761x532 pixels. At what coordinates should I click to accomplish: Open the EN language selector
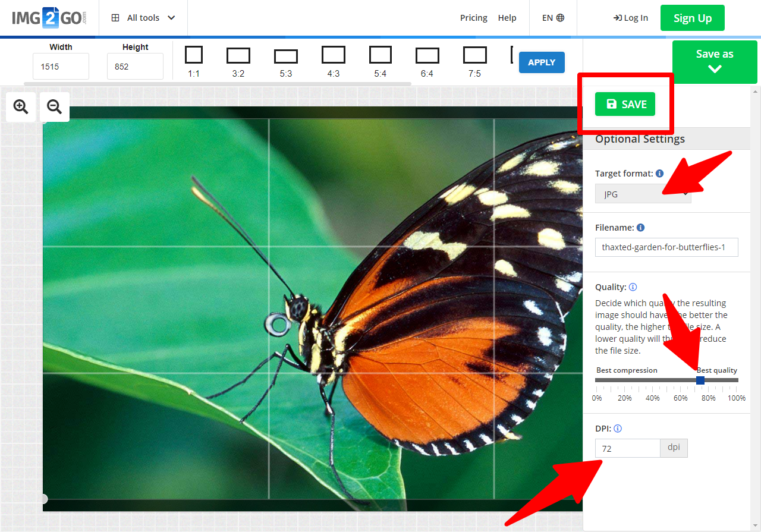click(553, 18)
